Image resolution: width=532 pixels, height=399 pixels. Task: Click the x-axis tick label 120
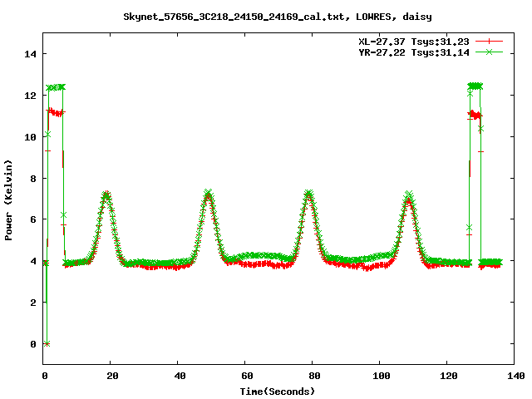tap(449, 376)
